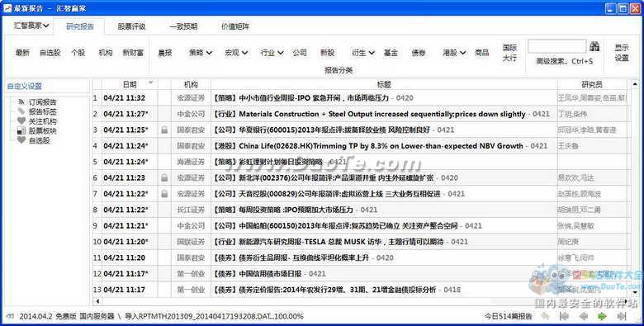The width and height of the screenshot is (644, 326).
Task: Expand the 策略 category dropdown
Action: (x=201, y=53)
